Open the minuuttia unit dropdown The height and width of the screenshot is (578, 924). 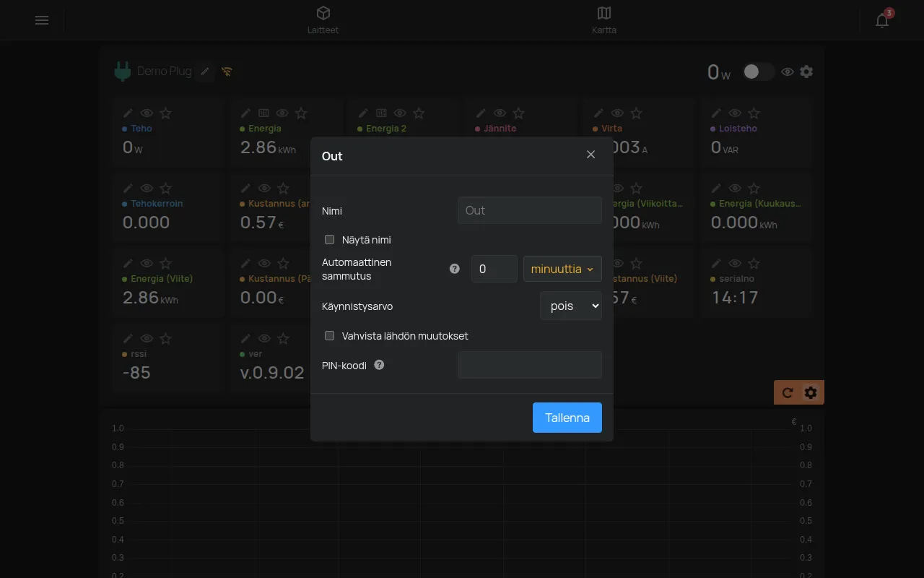coord(562,269)
